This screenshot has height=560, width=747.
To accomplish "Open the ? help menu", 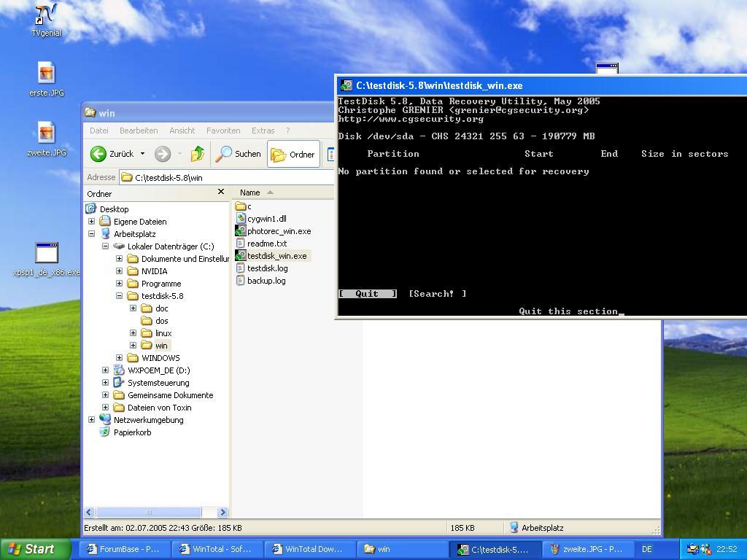I will coord(287,131).
